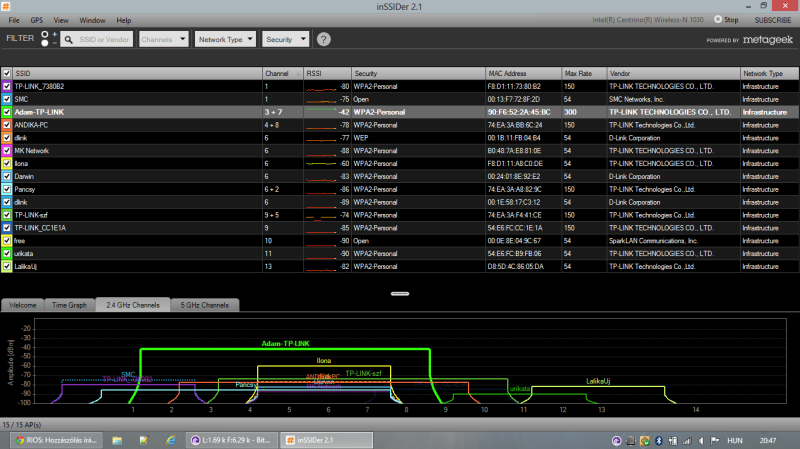This screenshot has height=449, width=800.
Task: Open the SUBSCRIBE link
Action: click(x=772, y=20)
